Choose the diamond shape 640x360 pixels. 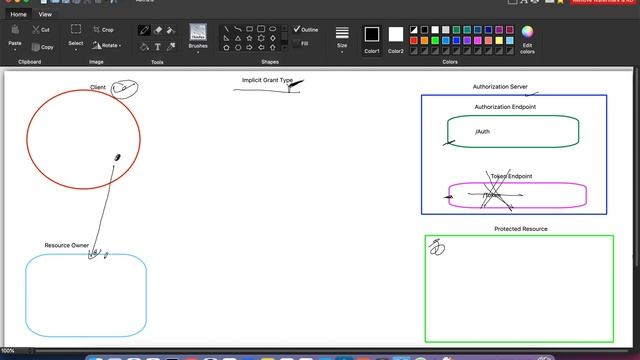point(272,38)
